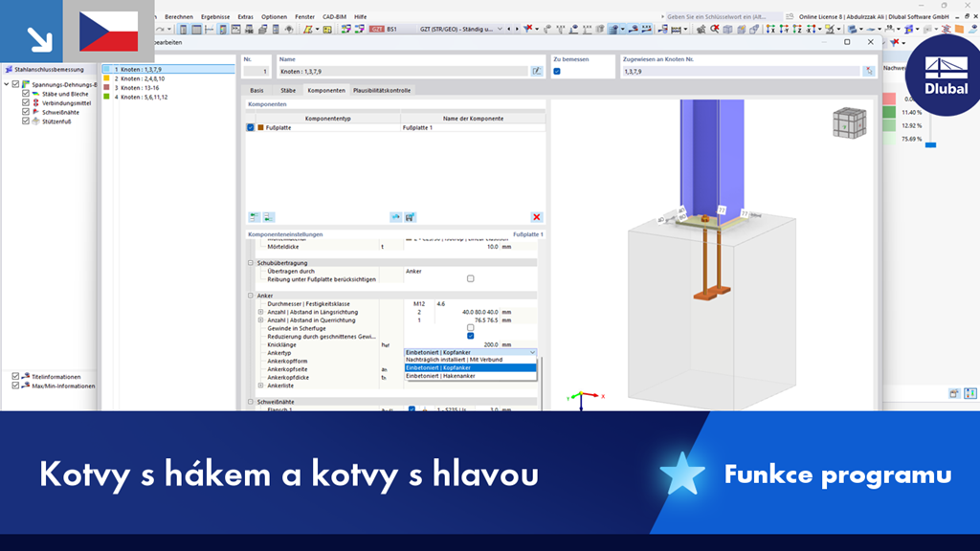Click the Stäbe und Bleche result icon
The height and width of the screenshot is (551, 980).
tap(35, 94)
